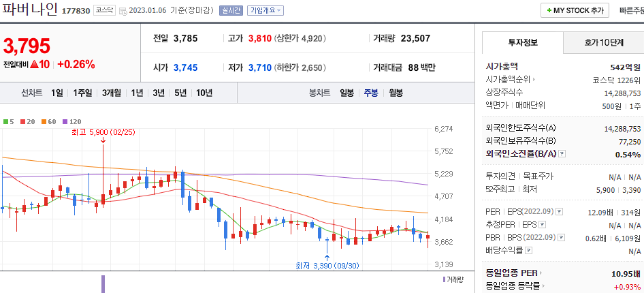
Task: Click the 동일업종 등락률 link
Action: tap(513, 286)
